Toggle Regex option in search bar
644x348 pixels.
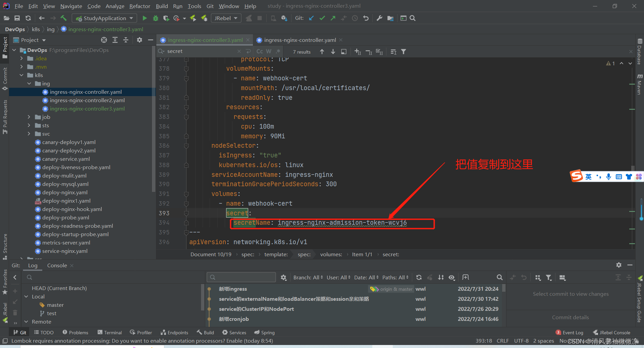[278, 51]
